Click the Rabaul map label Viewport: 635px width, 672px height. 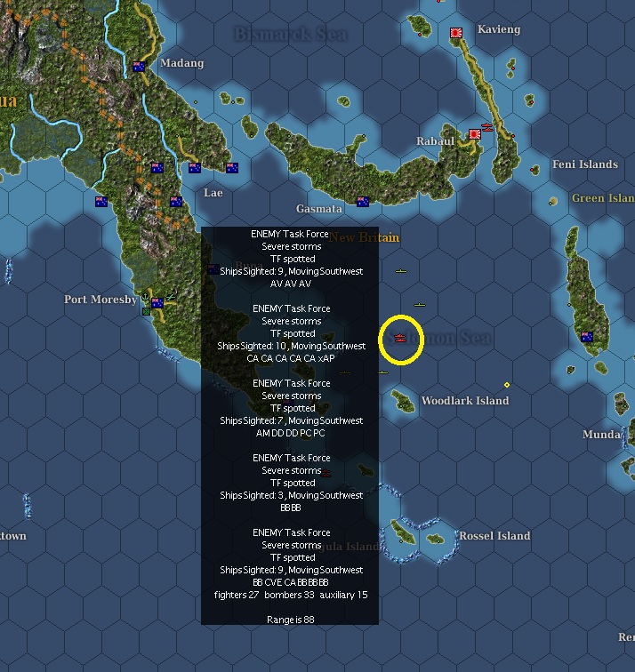coord(435,141)
